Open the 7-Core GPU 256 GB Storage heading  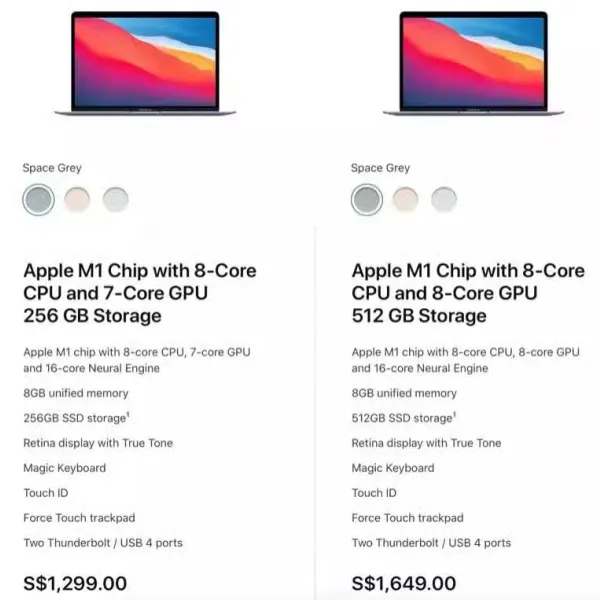140,293
